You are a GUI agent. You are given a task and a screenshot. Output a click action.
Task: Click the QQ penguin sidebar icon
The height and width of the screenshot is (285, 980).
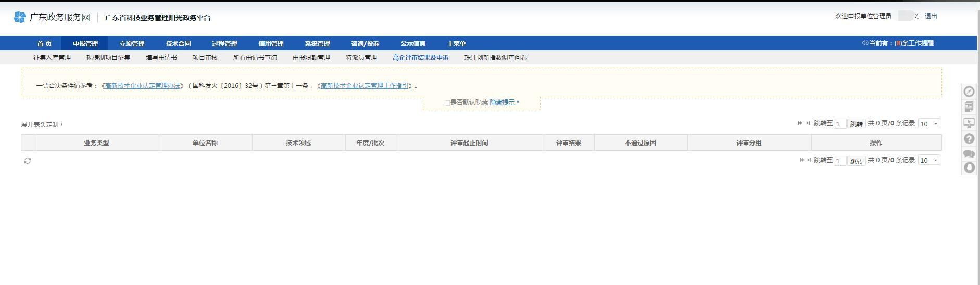[x=969, y=167]
